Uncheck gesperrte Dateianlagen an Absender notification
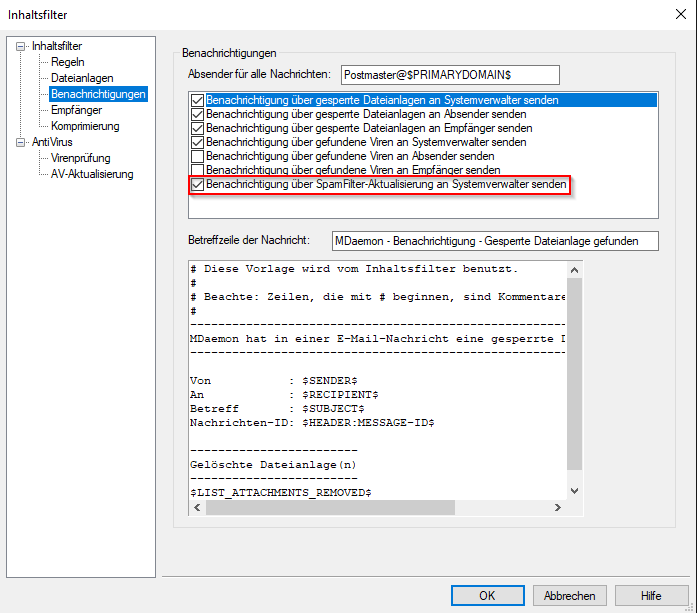This screenshot has width=697, height=613. pyautogui.click(x=197, y=115)
